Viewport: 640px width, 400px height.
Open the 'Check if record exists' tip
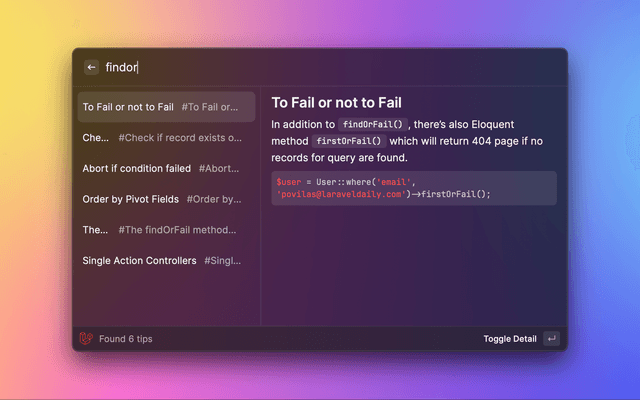167,138
